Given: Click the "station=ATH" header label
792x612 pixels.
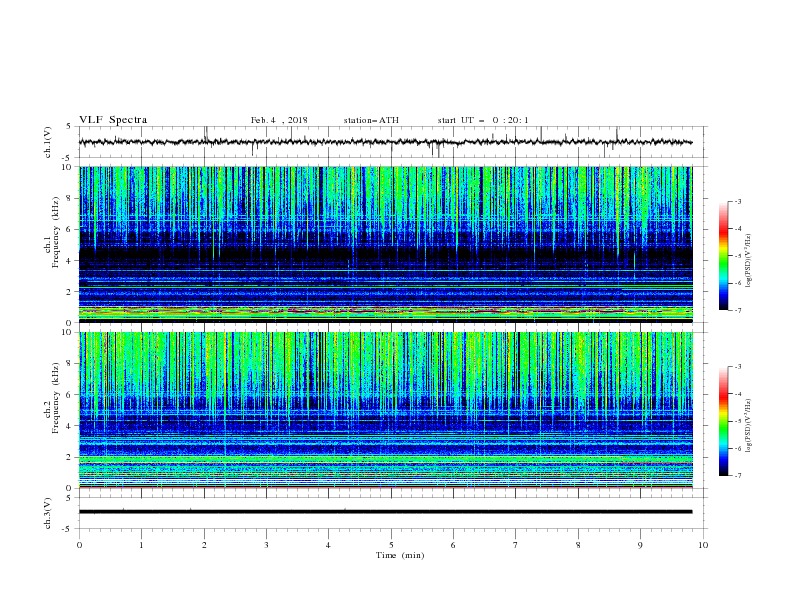Looking at the screenshot, I should point(371,120).
